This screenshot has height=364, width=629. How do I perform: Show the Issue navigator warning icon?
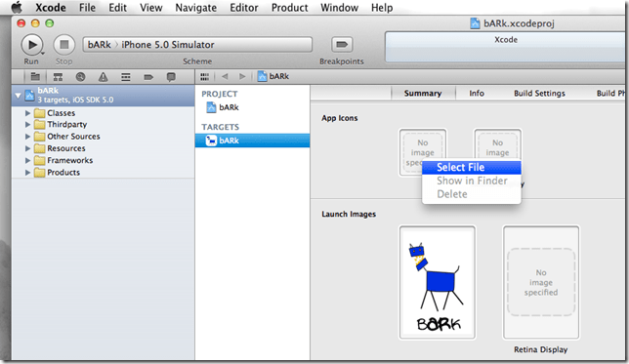pyautogui.click(x=104, y=76)
